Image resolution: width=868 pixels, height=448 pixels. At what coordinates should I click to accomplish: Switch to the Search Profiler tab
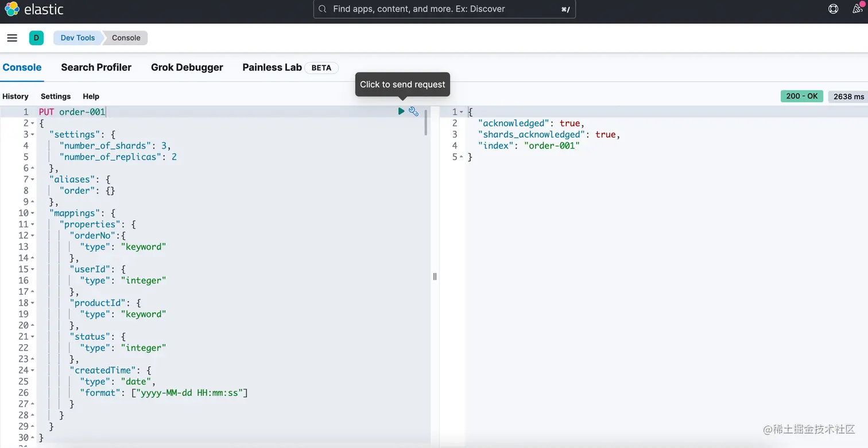point(96,67)
